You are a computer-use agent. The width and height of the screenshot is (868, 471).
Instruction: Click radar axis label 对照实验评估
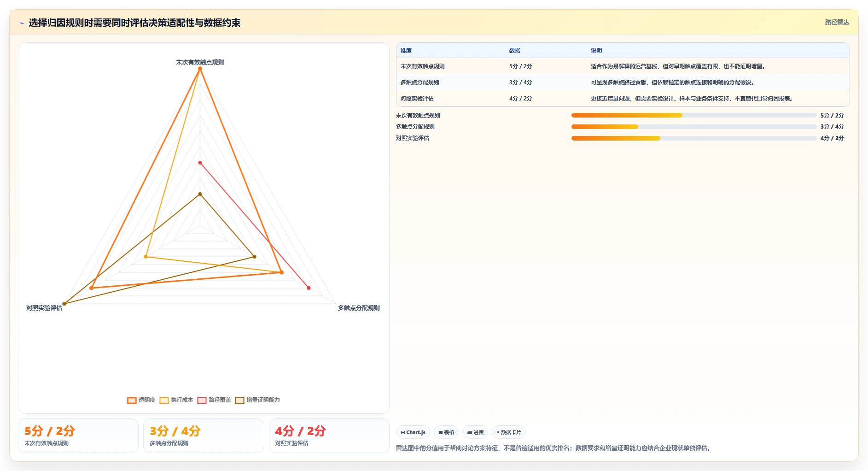[x=44, y=308]
